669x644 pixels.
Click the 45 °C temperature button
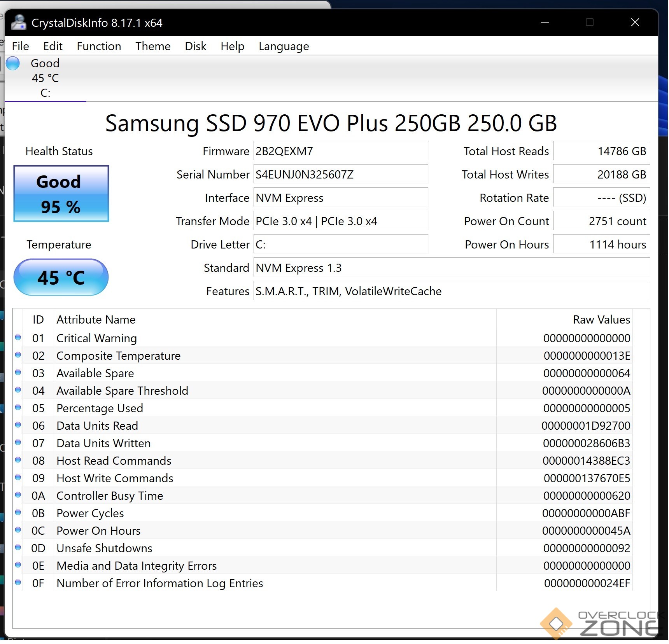(61, 277)
